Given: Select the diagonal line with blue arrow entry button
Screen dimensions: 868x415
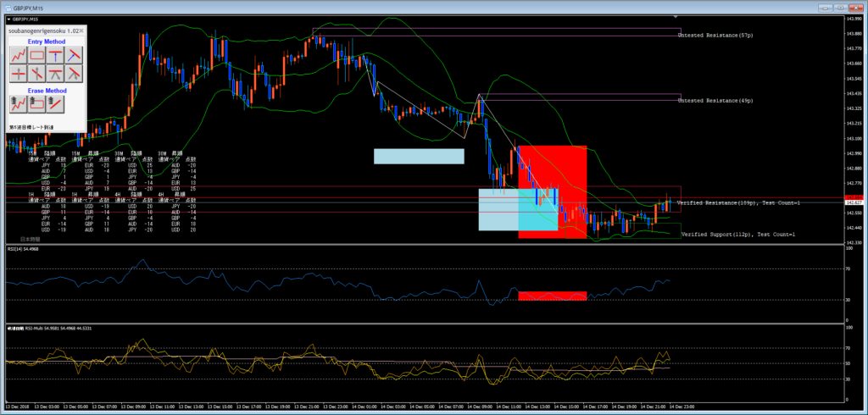Looking at the screenshot, I should pos(74,55).
